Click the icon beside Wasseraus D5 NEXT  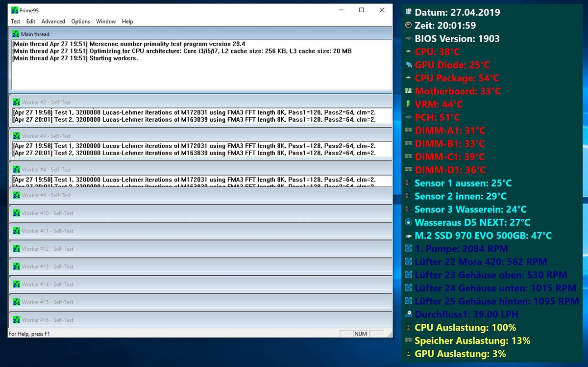409,222
